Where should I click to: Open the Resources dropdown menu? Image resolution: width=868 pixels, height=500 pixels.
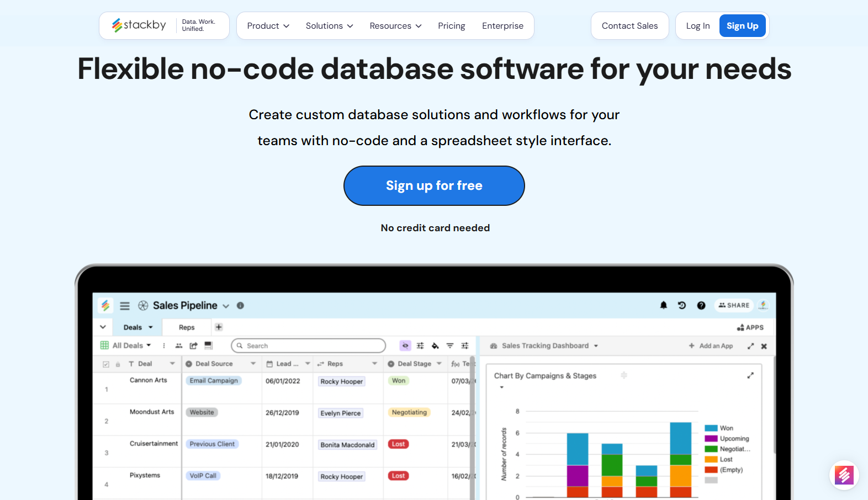[396, 26]
